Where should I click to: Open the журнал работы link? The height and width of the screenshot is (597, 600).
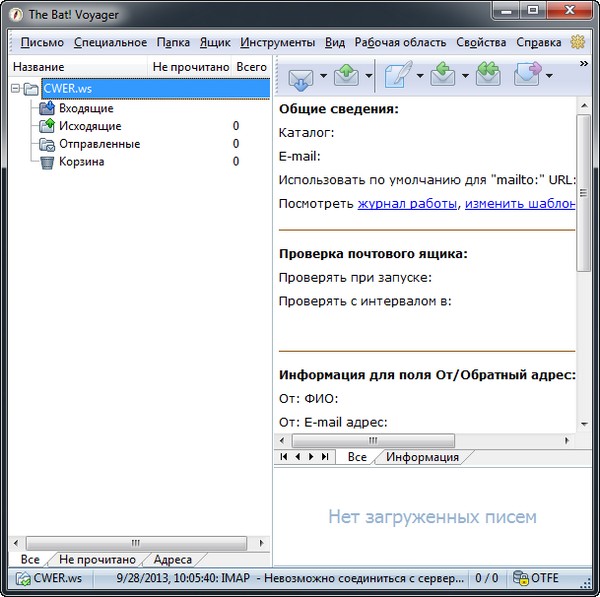tap(407, 204)
